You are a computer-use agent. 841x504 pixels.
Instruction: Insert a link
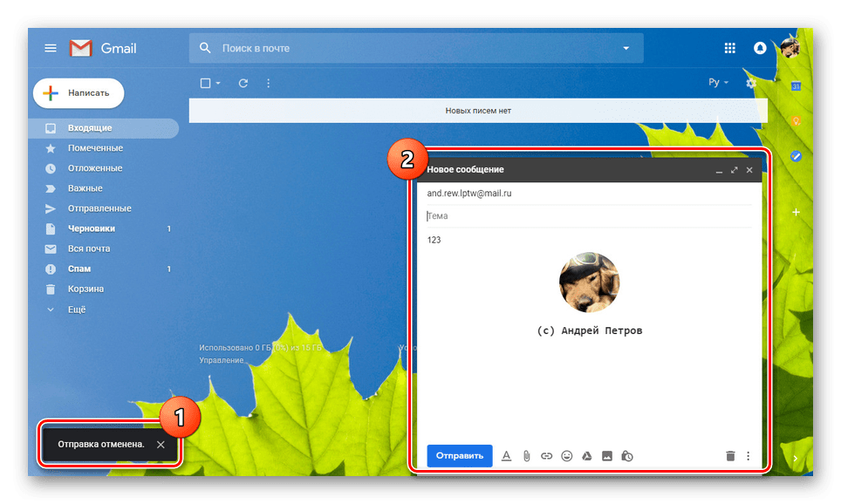pyautogui.click(x=546, y=456)
